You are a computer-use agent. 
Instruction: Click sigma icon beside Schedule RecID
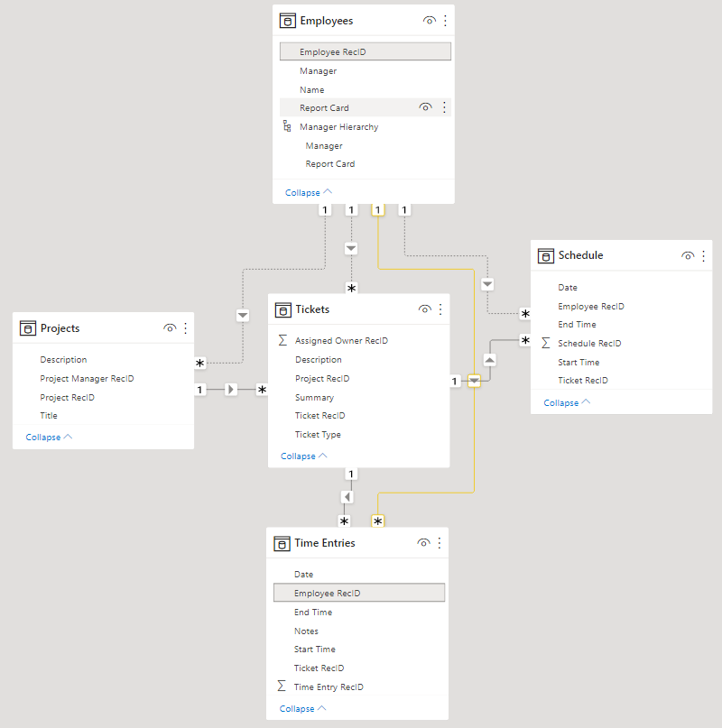(546, 343)
